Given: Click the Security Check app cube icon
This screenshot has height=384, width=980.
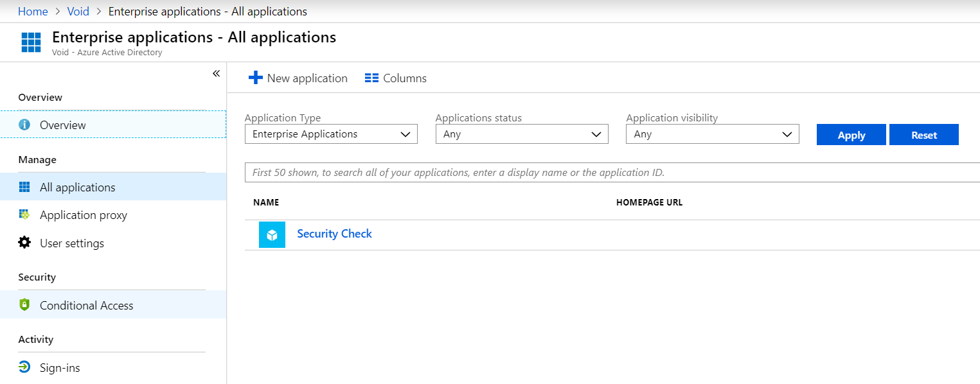Looking at the screenshot, I should tap(272, 234).
